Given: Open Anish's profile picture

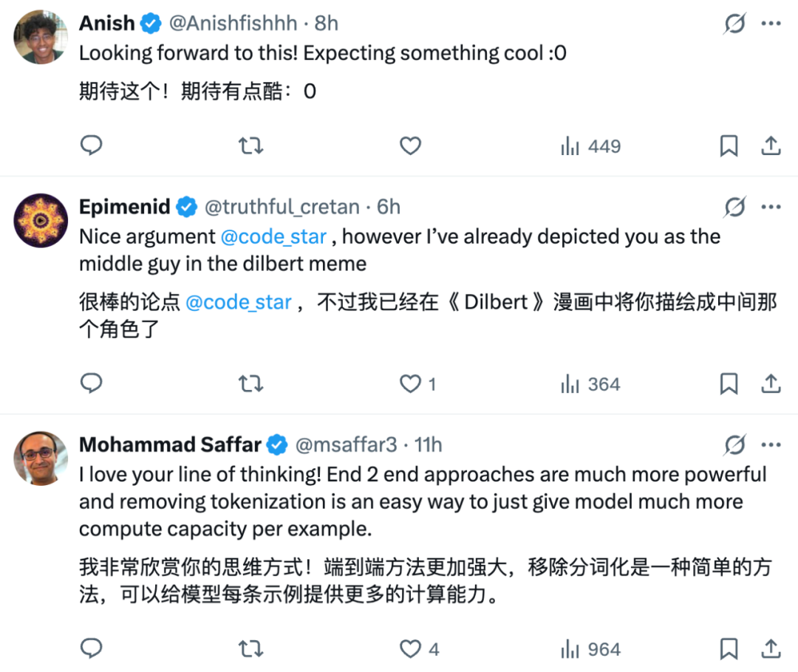Looking at the screenshot, I should tap(41, 38).
